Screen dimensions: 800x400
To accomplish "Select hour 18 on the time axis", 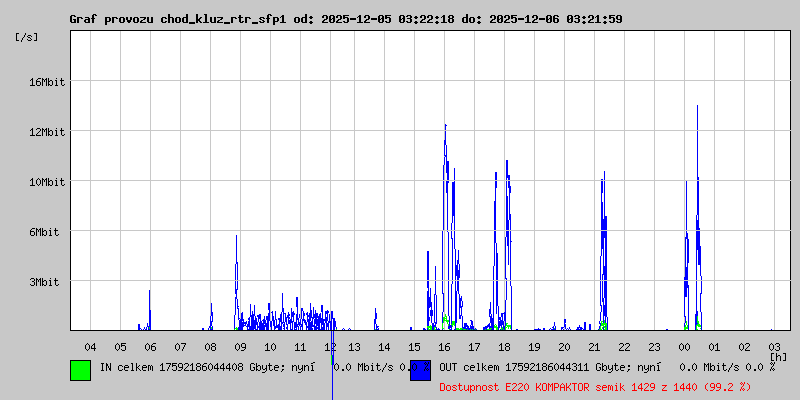I will point(505,346).
